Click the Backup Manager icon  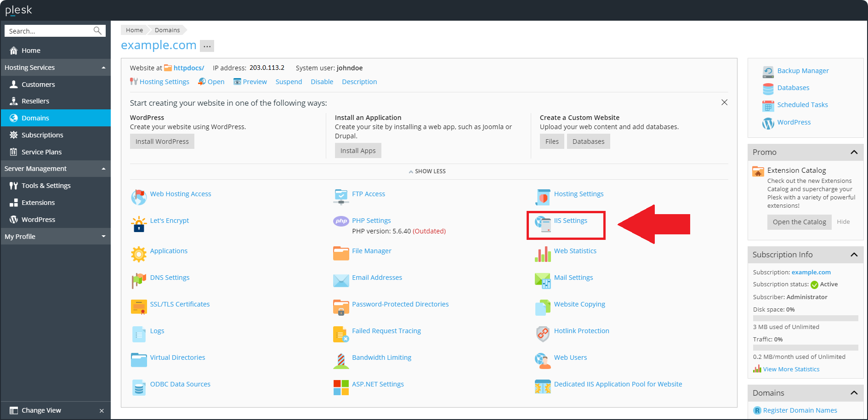(x=768, y=72)
